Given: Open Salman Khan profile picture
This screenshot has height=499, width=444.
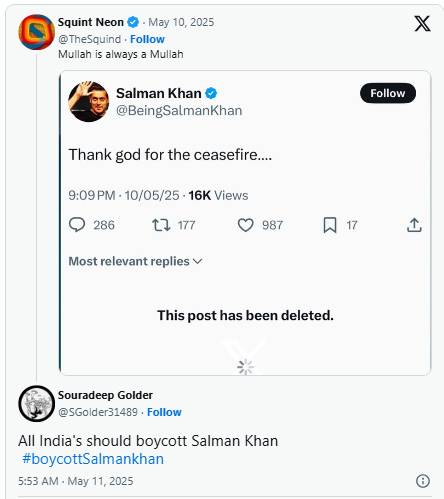Looking at the screenshot, I should click(x=89, y=101).
